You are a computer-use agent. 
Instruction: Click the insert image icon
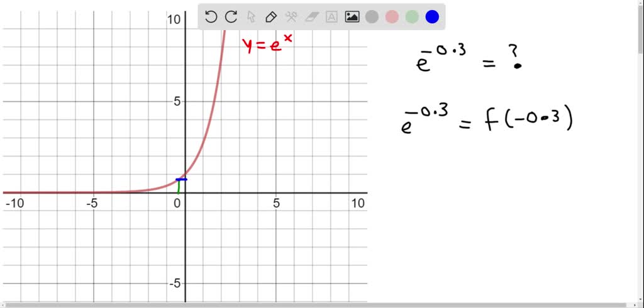tap(352, 17)
